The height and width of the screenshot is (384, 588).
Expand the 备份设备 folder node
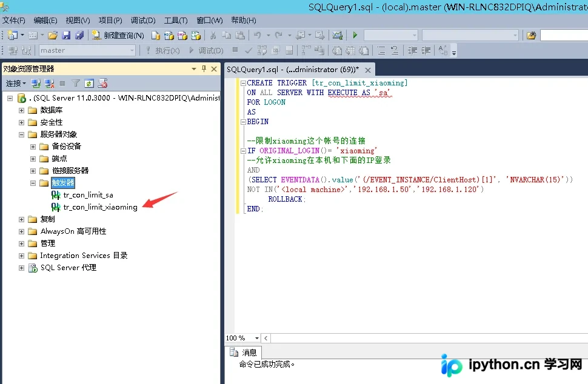pyautogui.click(x=33, y=147)
